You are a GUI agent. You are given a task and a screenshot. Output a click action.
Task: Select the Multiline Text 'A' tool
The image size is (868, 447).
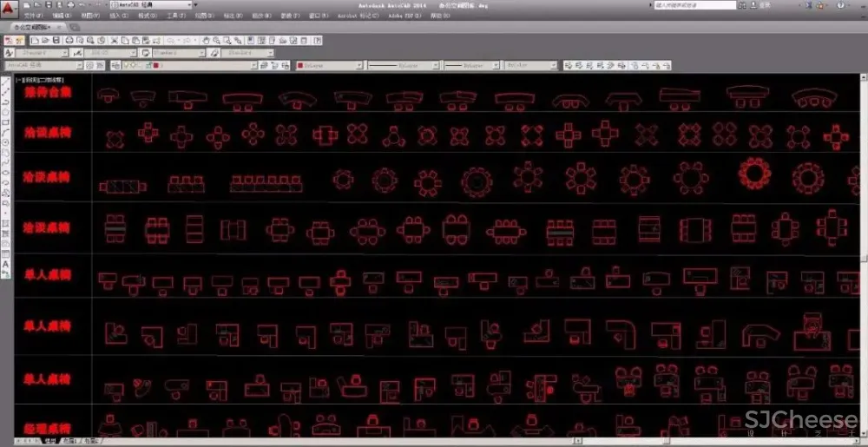[5, 264]
